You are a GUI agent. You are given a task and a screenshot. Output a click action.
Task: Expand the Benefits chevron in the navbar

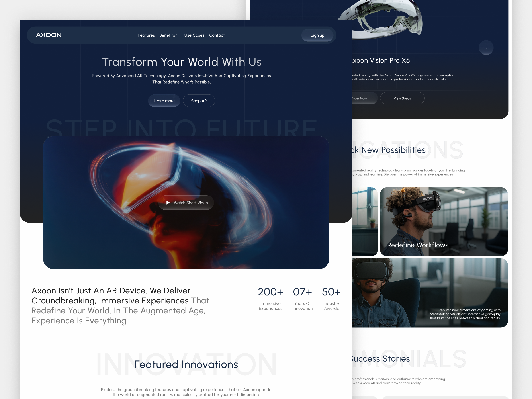click(178, 35)
